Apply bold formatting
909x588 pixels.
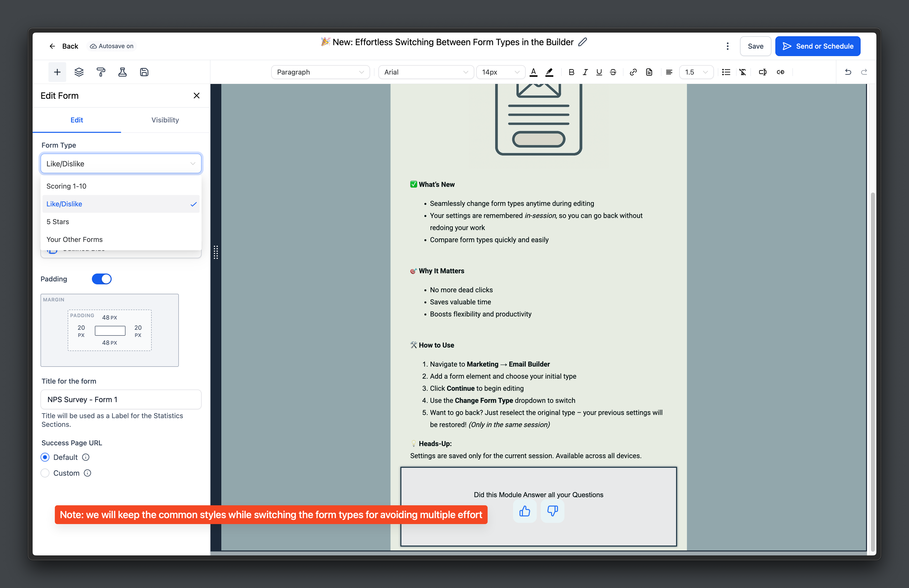[571, 72]
